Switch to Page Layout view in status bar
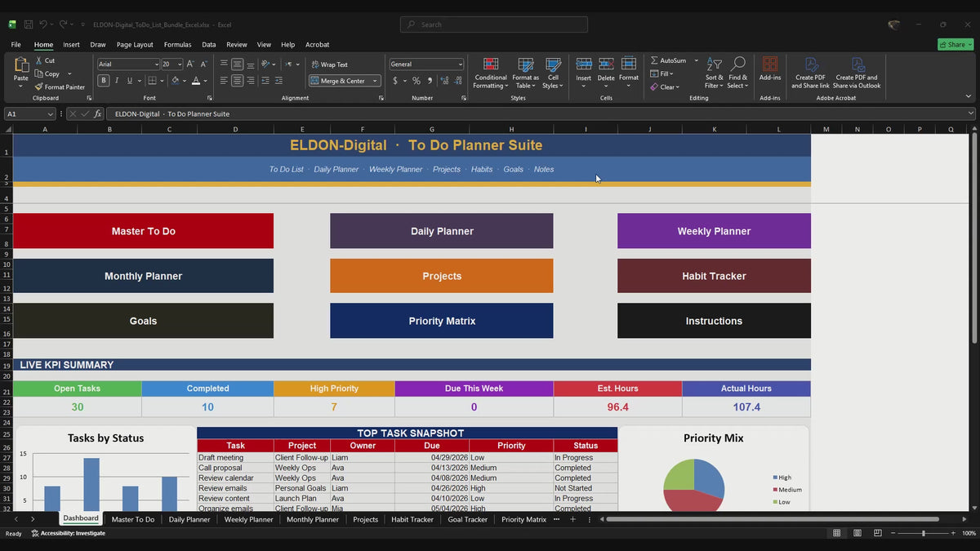The height and width of the screenshot is (551, 980). (x=857, y=533)
